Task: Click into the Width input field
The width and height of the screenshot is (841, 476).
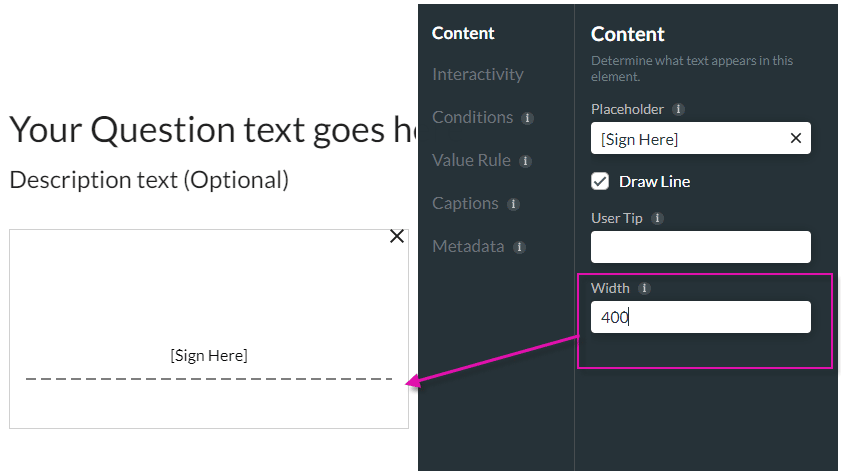Action: click(x=700, y=317)
